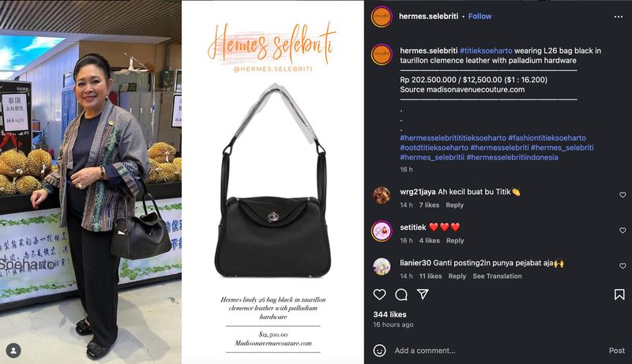Show tagged people icon on photo
Viewport: 632px width, 364px height.
click(13, 351)
